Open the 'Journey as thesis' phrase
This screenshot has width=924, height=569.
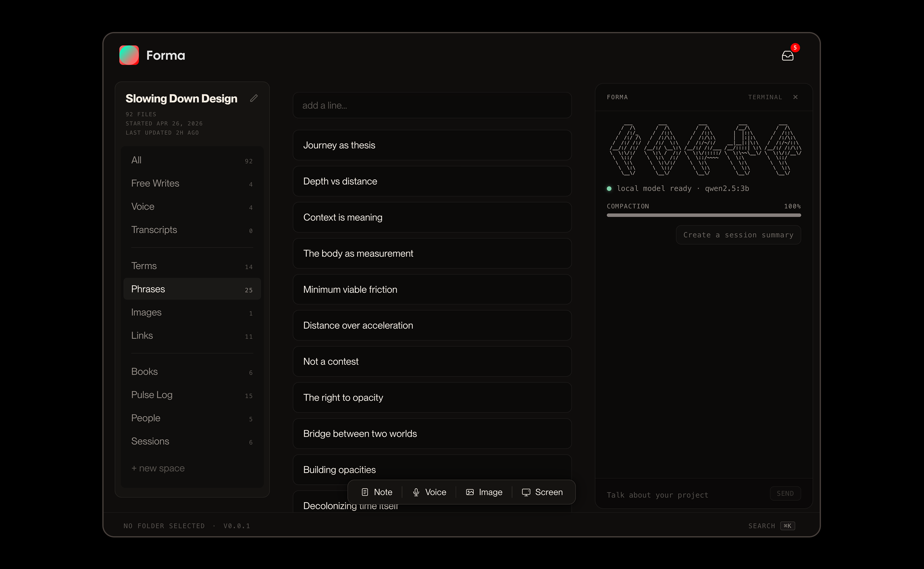click(x=432, y=145)
